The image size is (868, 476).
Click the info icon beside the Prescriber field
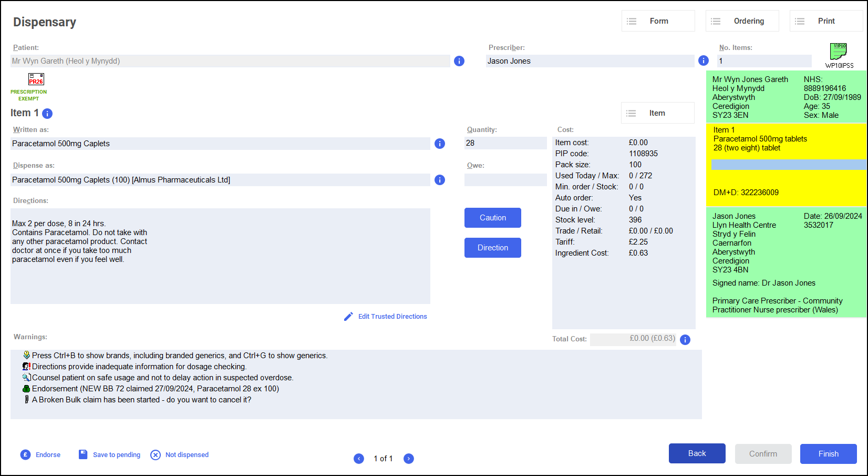[704, 60]
